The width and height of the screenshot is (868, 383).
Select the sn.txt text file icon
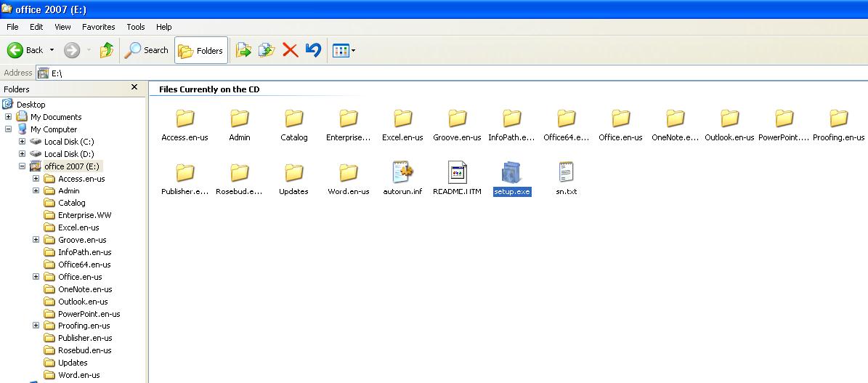coord(567,172)
